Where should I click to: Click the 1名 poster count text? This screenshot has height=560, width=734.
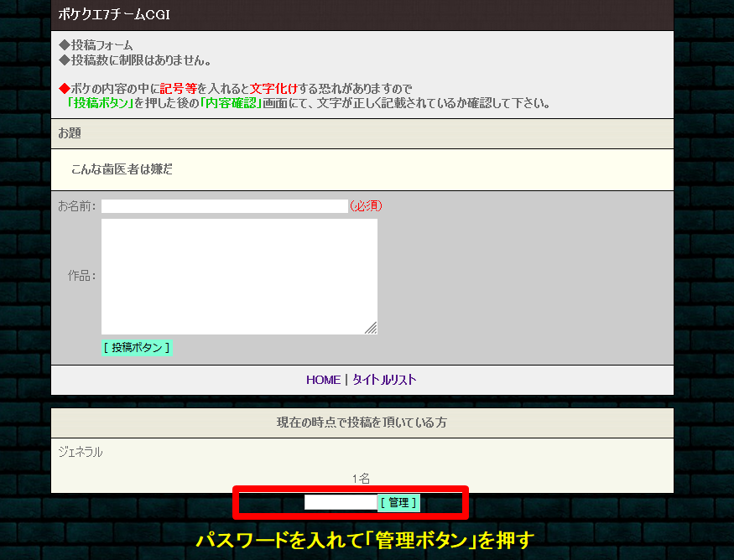(x=362, y=479)
